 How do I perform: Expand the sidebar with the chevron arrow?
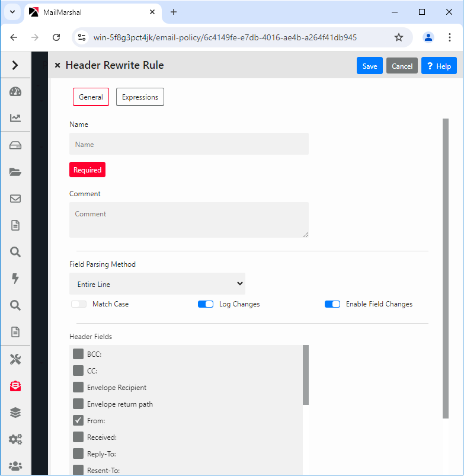click(15, 65)
